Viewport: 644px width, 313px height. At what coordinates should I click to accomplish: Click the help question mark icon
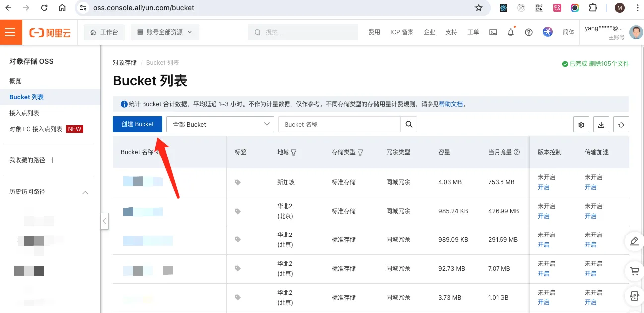tap(528, 32)
